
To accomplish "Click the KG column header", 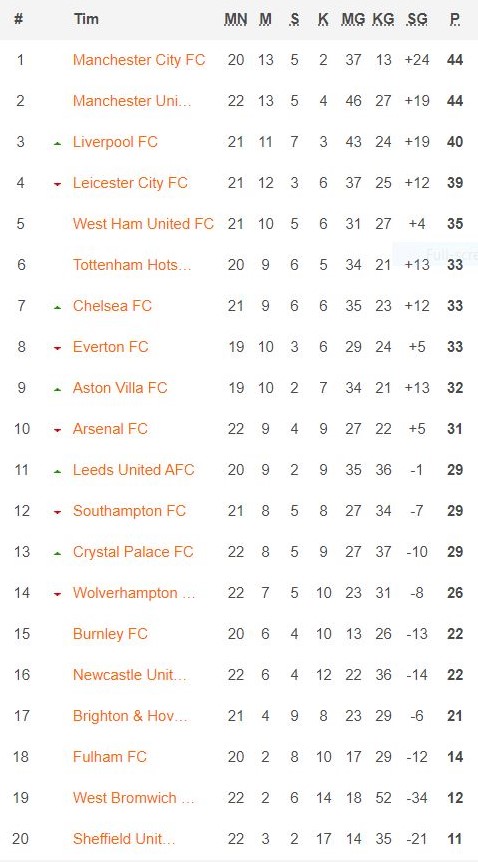I will point(383,19).
